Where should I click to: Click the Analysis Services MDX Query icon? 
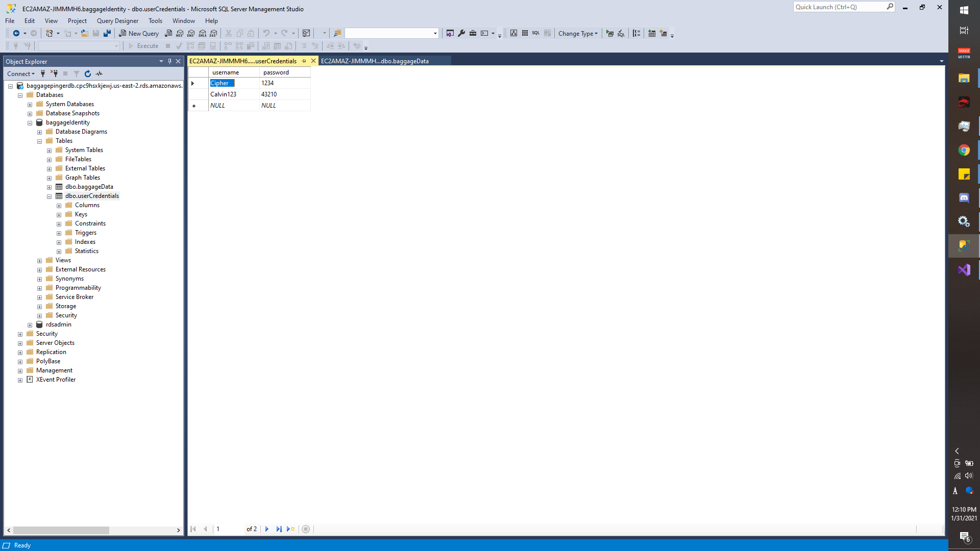(x=180, y=34)
